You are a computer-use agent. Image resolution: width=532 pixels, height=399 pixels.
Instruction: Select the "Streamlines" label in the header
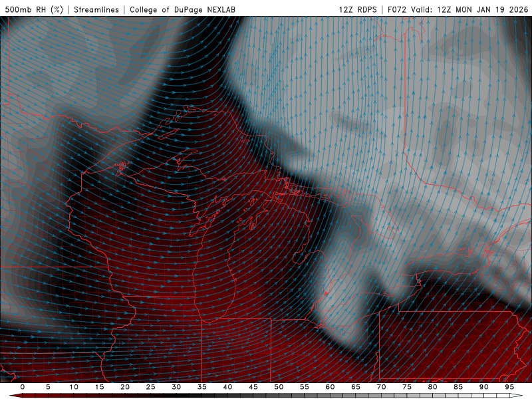point(96,10)
